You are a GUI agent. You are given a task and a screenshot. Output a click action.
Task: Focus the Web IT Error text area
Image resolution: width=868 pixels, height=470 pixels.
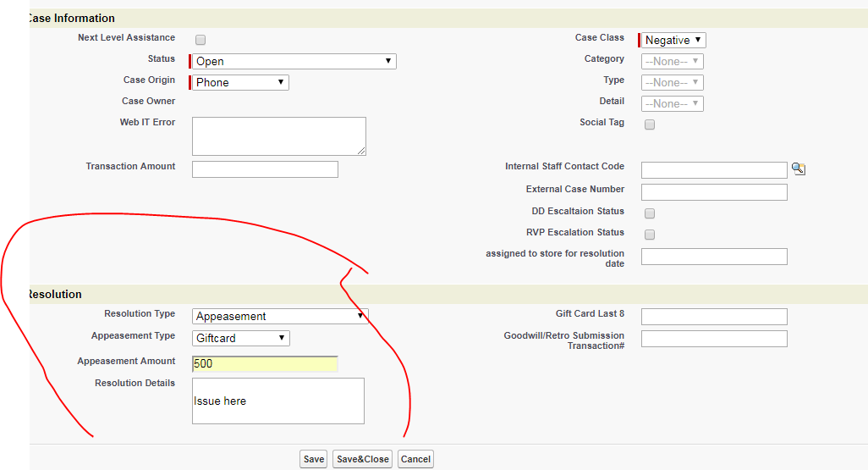(278, 135)
